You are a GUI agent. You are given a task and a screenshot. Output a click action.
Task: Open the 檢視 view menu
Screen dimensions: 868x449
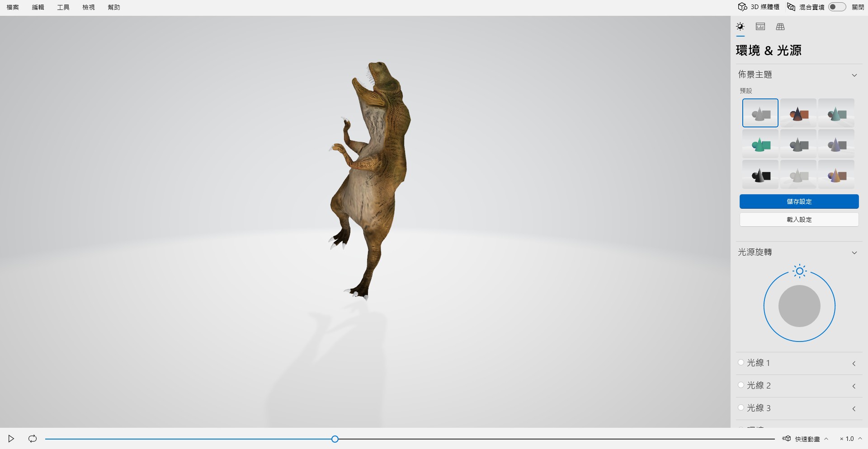[89, 7]
